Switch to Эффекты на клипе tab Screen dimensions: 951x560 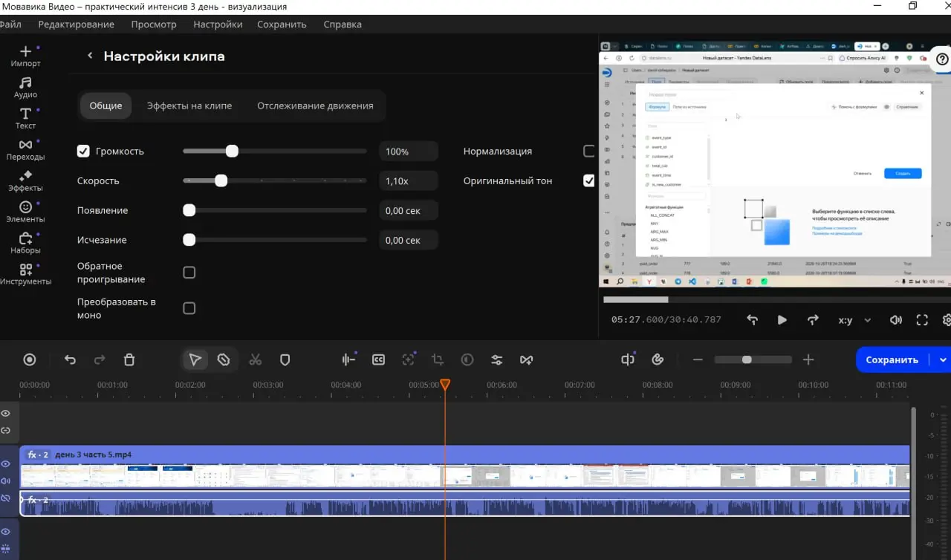pos(189,105)
